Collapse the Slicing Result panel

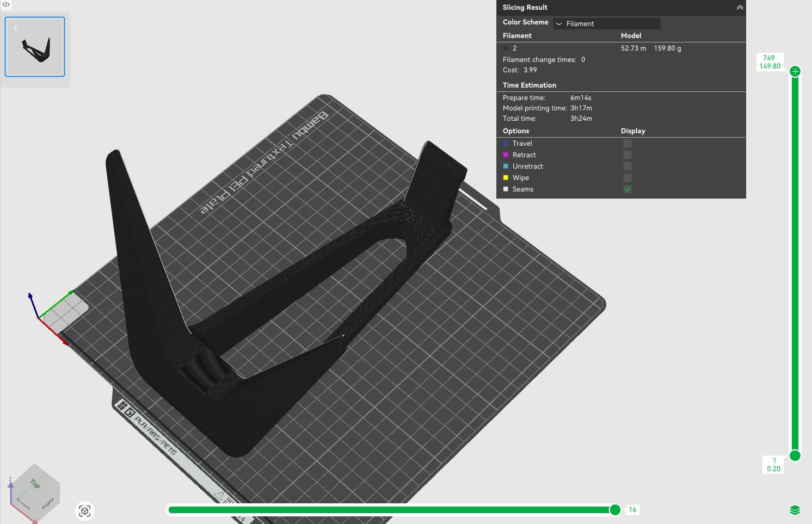[740, 8]
